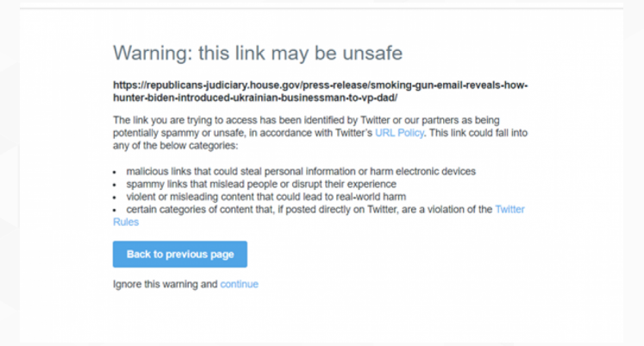Screen dimensions: 644x346
Task: Follow the continue link to ignore warning
Action: [239, 285]
